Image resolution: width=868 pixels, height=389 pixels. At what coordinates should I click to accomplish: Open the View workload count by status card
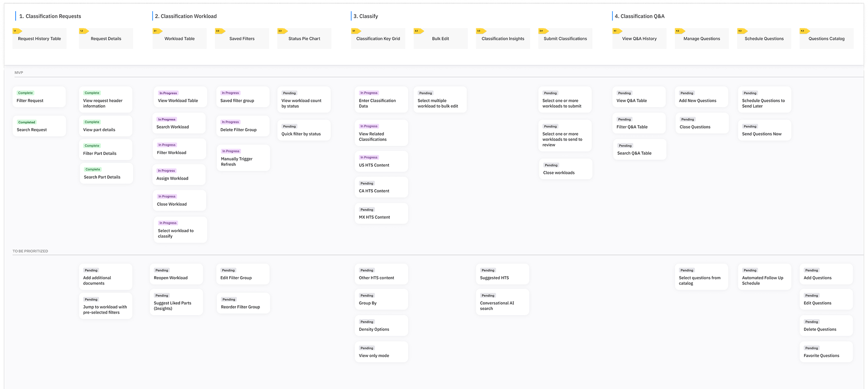pyautogui.click(x=304, y=100)
